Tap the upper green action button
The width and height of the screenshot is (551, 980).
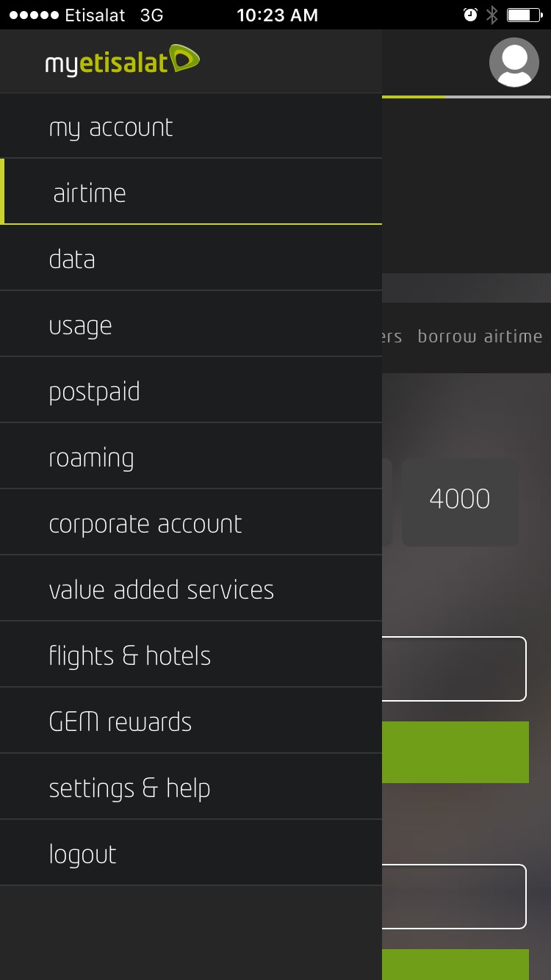455,752
